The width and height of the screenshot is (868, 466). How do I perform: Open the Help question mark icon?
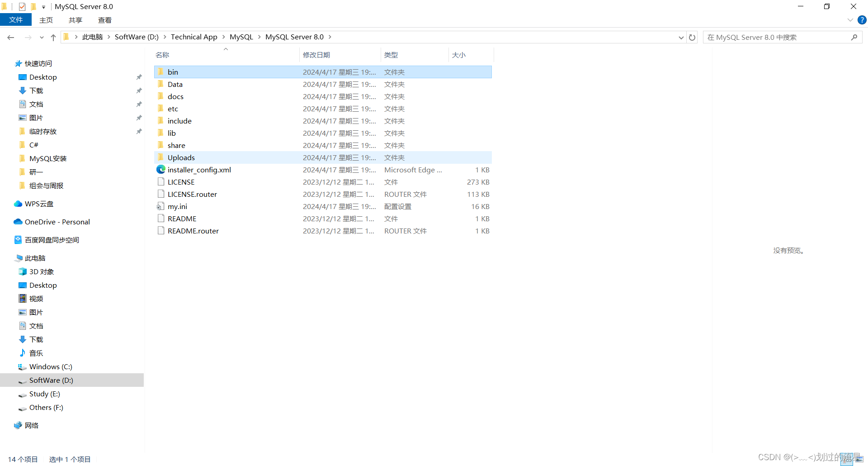[862, 20]
